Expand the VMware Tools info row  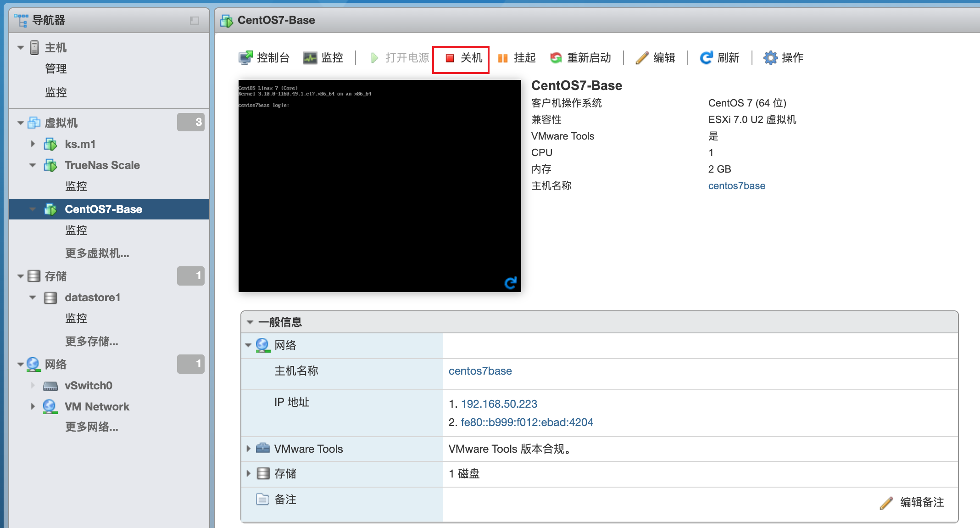coord(248,449)
